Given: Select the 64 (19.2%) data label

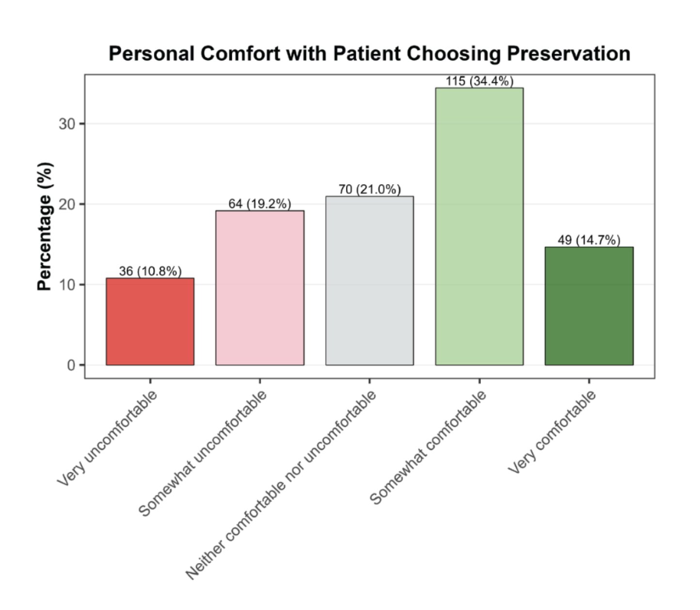Looking at the screenshot, I should (x=260, y=204).
